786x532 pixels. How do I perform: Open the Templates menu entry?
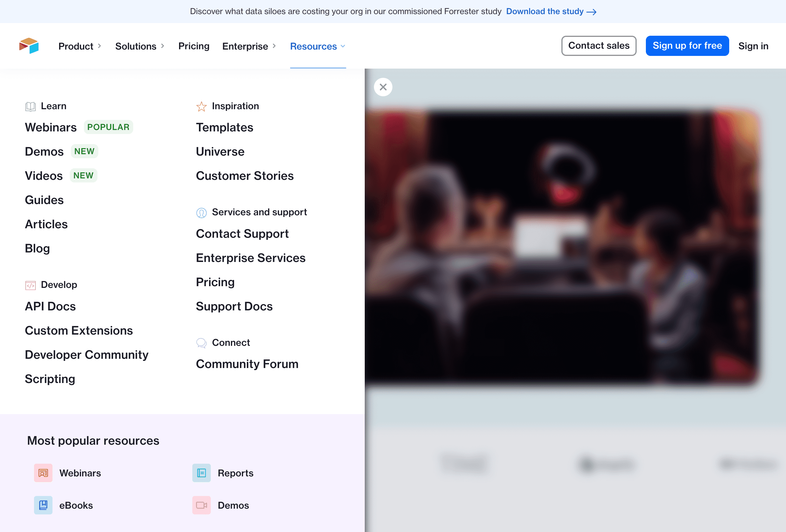coord(224,127)
